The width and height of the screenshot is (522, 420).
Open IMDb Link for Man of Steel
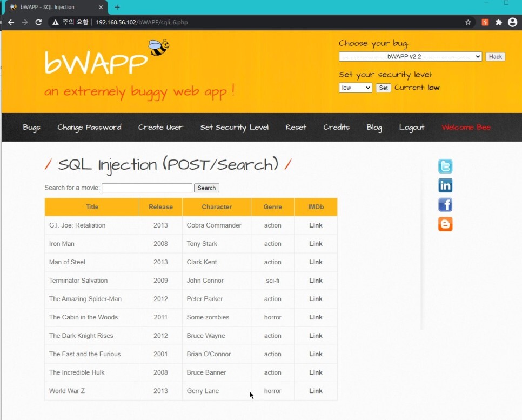coord(316,262)
